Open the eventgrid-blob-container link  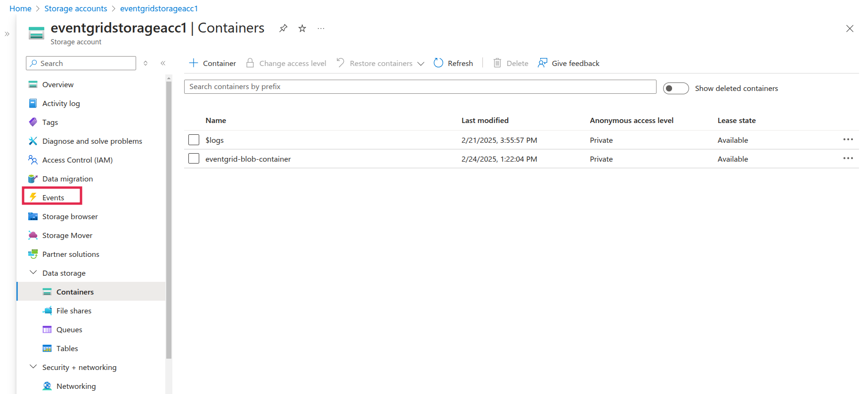point(248,159)
